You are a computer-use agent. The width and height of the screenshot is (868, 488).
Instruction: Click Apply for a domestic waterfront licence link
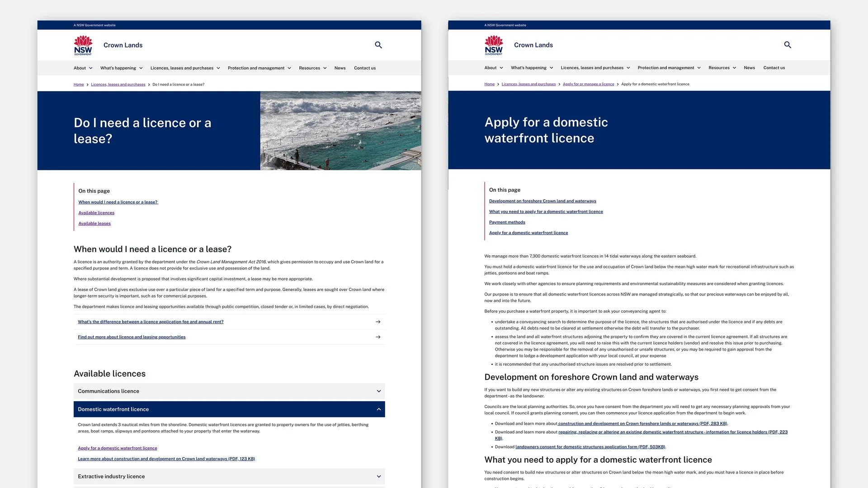[x=118, y=448]
